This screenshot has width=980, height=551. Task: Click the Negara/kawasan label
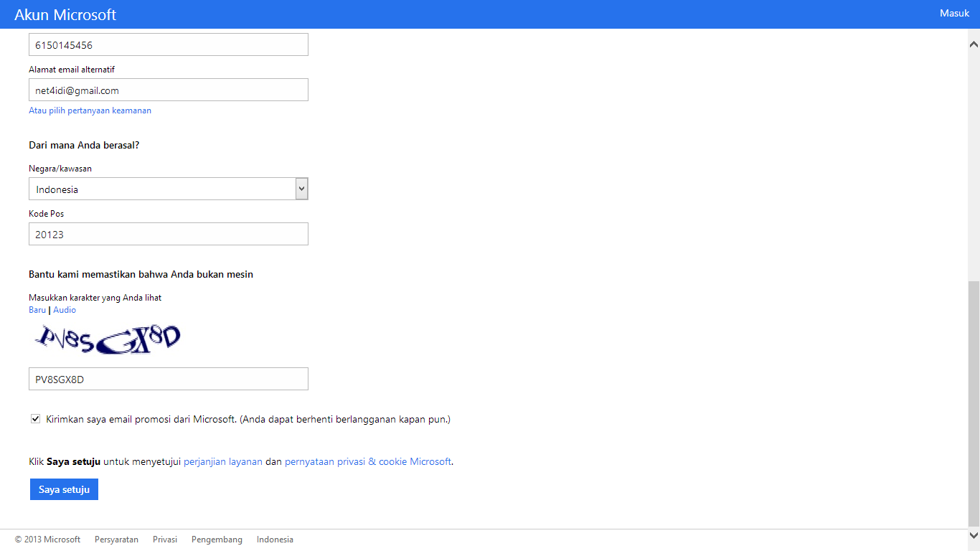pos(60,169)
